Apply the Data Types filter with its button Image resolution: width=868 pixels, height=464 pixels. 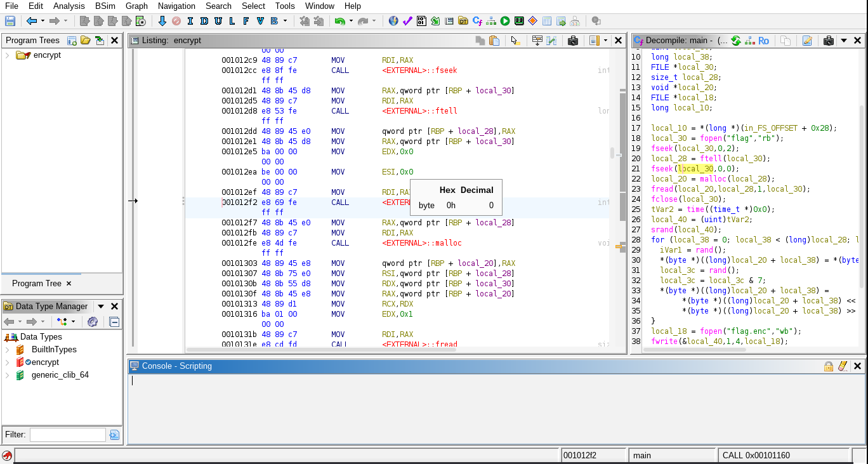(x=114, y=435)
